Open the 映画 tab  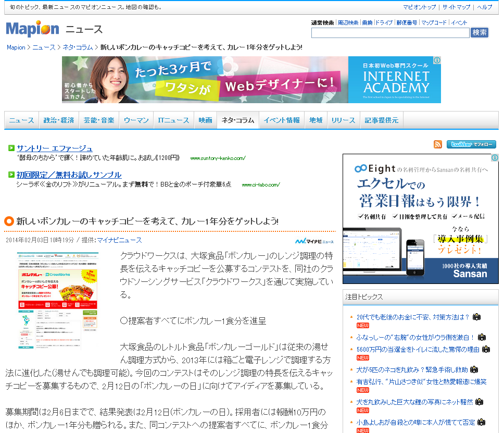[205, 120]
